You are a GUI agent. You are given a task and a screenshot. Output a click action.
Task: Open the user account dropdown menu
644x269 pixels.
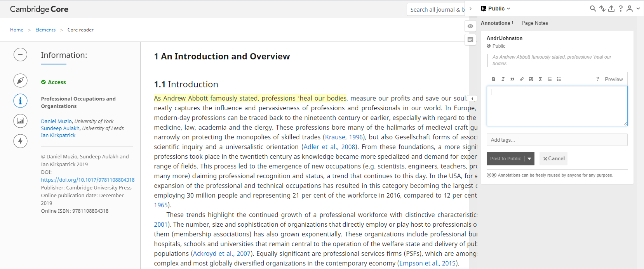[633, 9]
